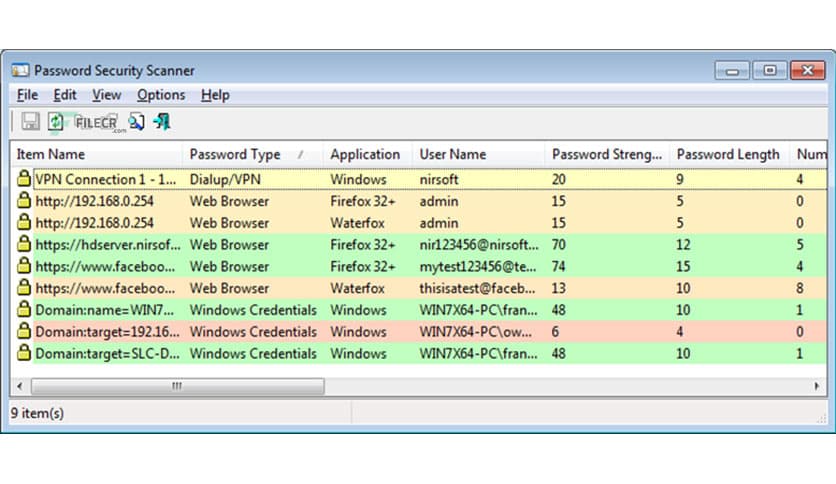Click the lock icon of VPN Connection 1
The height and width of the screenshot is (484, 836).
tap(23, 179)
